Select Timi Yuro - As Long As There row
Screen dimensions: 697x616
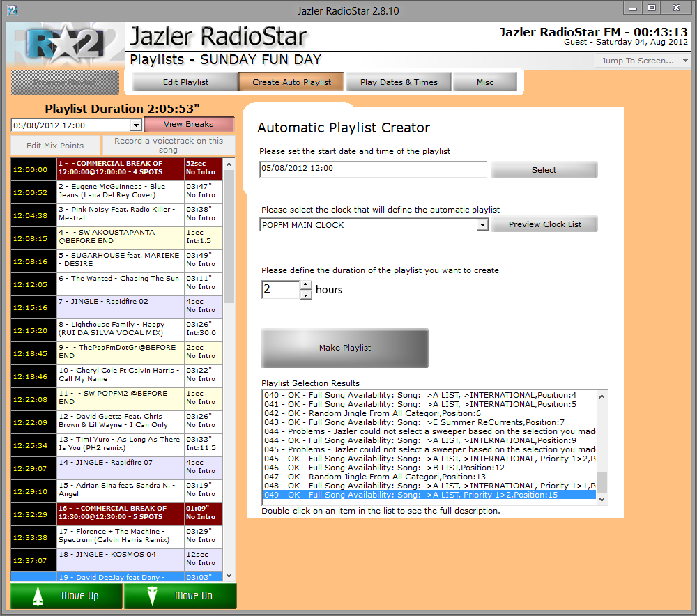pyautogui.click(x=116, y=445)
